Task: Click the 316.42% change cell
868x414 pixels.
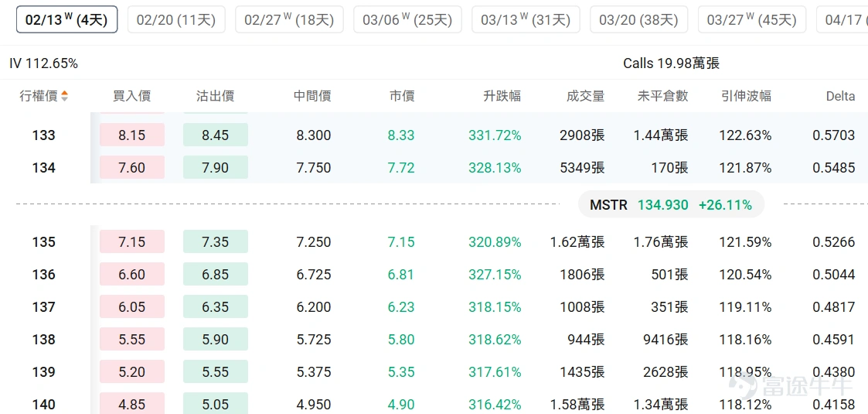Action: pyautogui.click(x=495, y=404)
